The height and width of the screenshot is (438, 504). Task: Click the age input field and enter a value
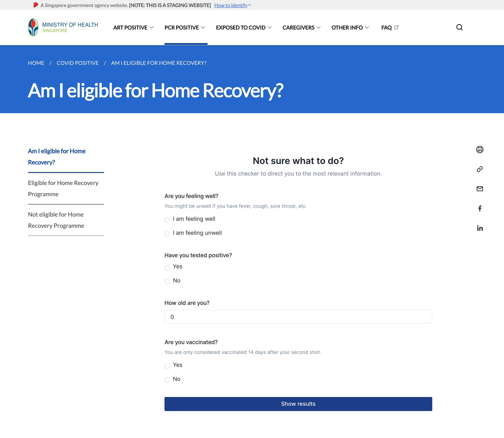pos(298,317)
